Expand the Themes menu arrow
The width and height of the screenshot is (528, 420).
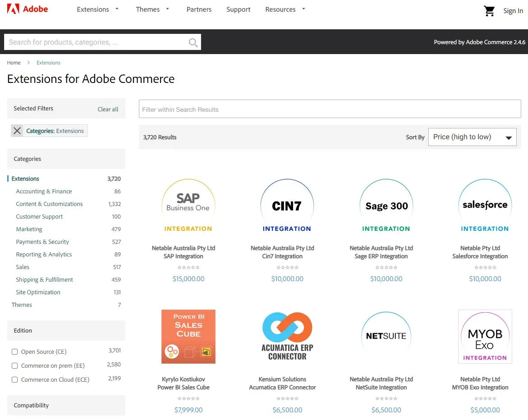pos(167,9)
